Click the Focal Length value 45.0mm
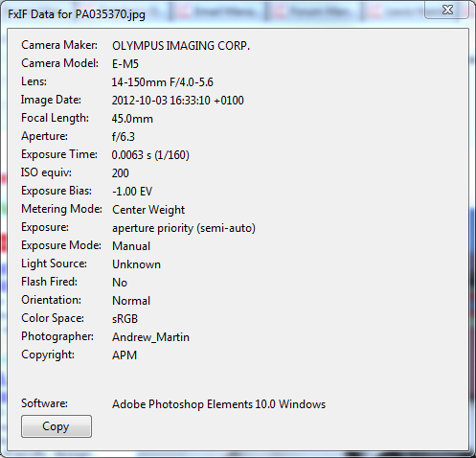The width and height of the screenshot is (476, 458). (x=132, y=119)
